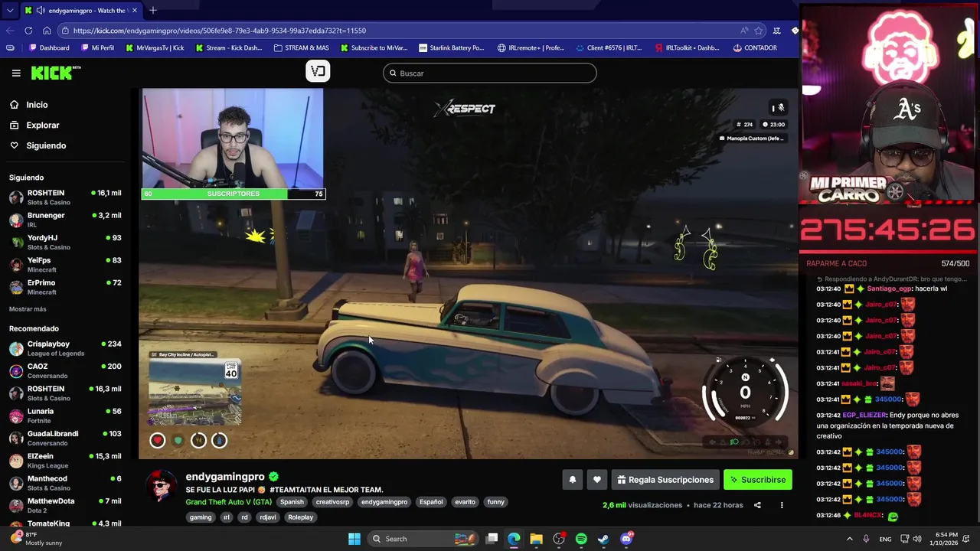Open CAOZ recommended channel
Screen dimensions: 980x551
click(x=65, y=370)
